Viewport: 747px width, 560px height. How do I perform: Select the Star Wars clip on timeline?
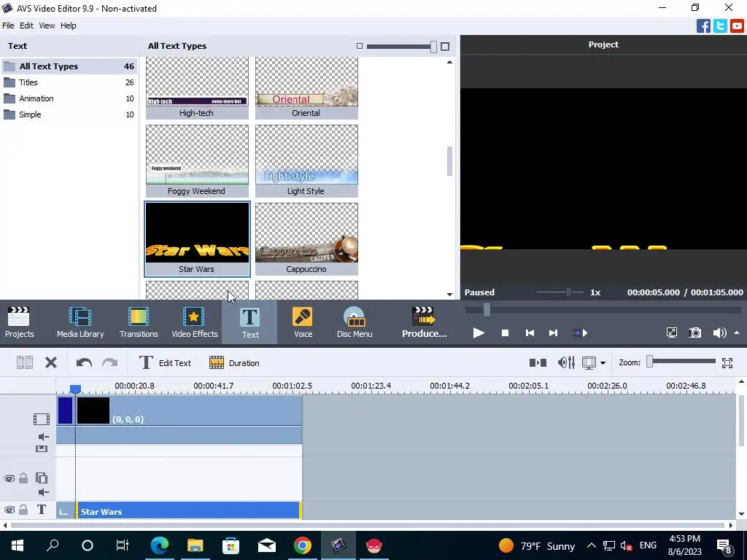[x=189, y=511]
